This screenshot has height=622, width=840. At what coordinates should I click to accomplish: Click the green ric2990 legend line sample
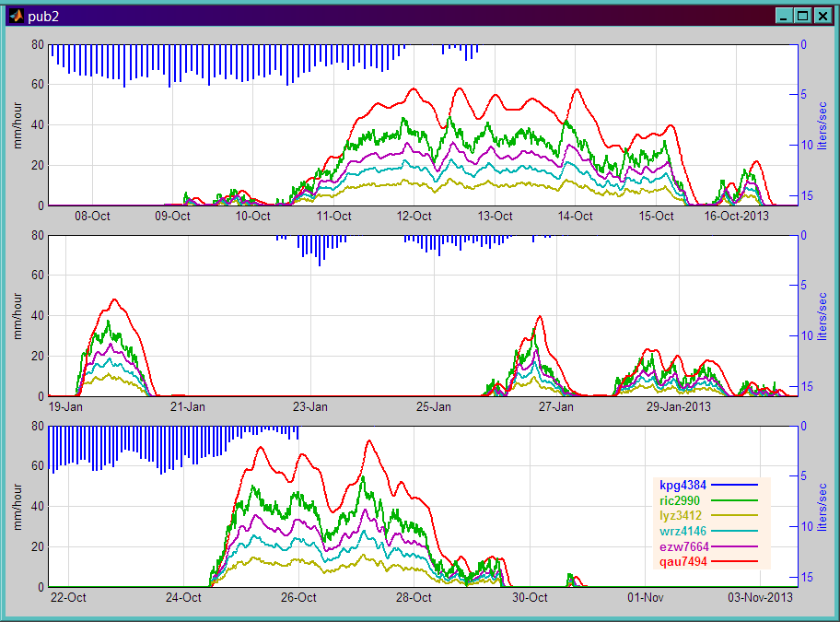point(734,500)
